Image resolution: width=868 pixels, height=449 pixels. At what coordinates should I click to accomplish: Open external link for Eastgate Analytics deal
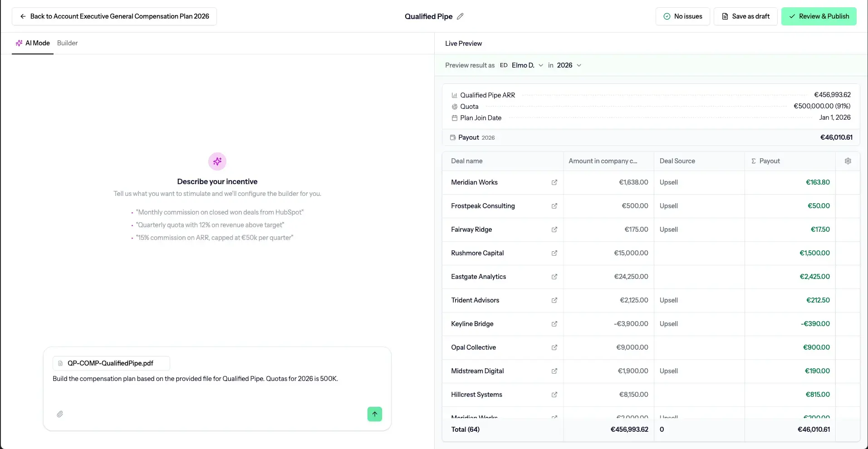pos(554,277)
